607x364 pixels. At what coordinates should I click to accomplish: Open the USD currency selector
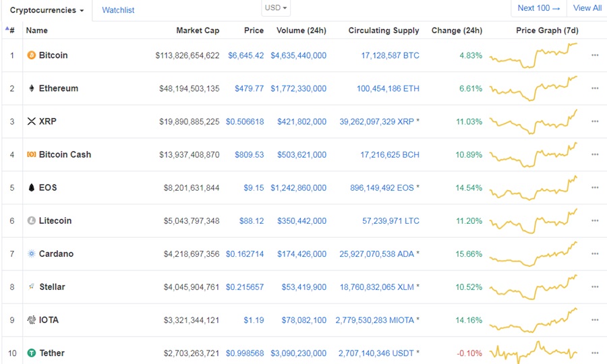[276, 7]
